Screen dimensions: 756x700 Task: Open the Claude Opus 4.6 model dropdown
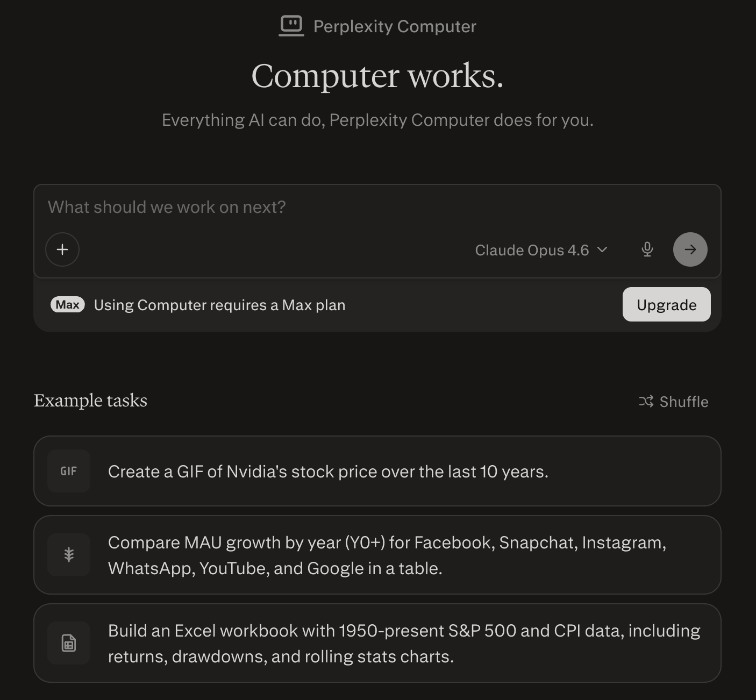tap(532, 250)
